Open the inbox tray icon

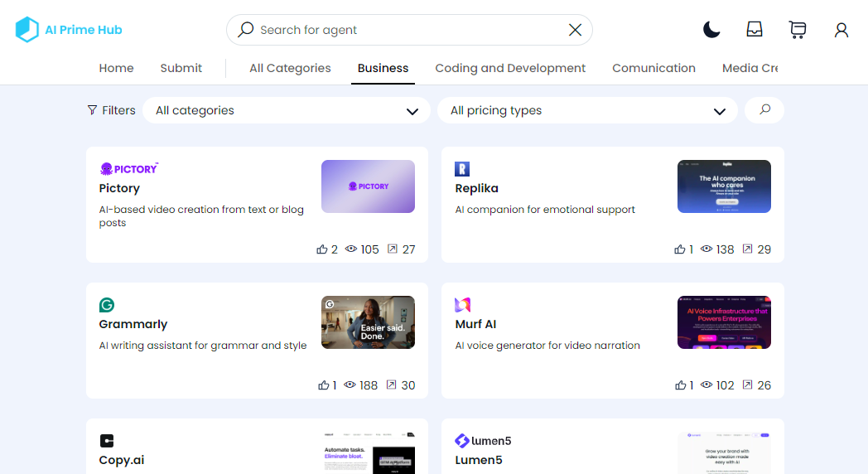(755, 29)
